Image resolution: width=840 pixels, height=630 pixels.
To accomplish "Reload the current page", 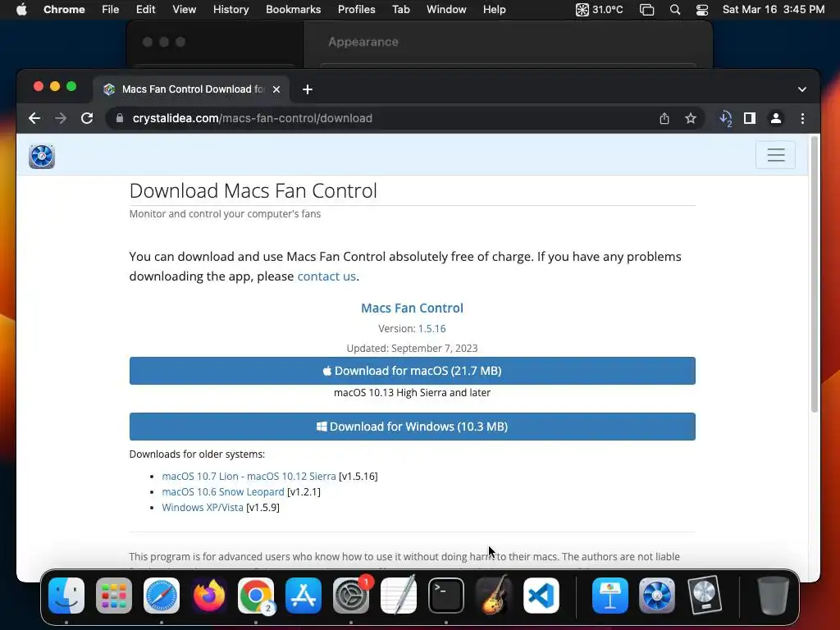I will point(87,118).
